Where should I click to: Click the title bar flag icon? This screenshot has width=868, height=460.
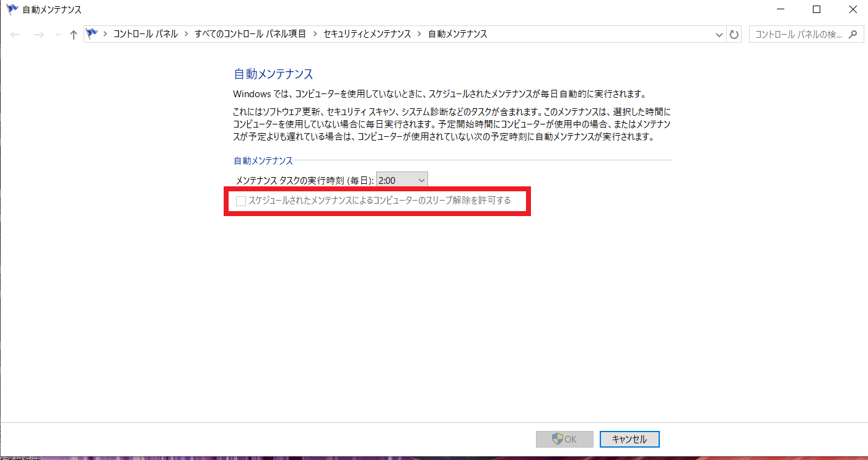pos(12,9)
